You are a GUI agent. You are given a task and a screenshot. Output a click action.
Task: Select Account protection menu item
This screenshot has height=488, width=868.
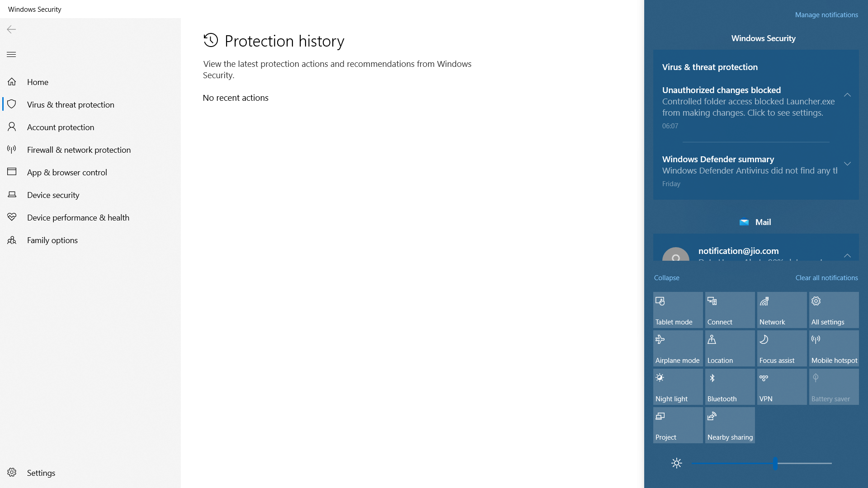point(90,127)
